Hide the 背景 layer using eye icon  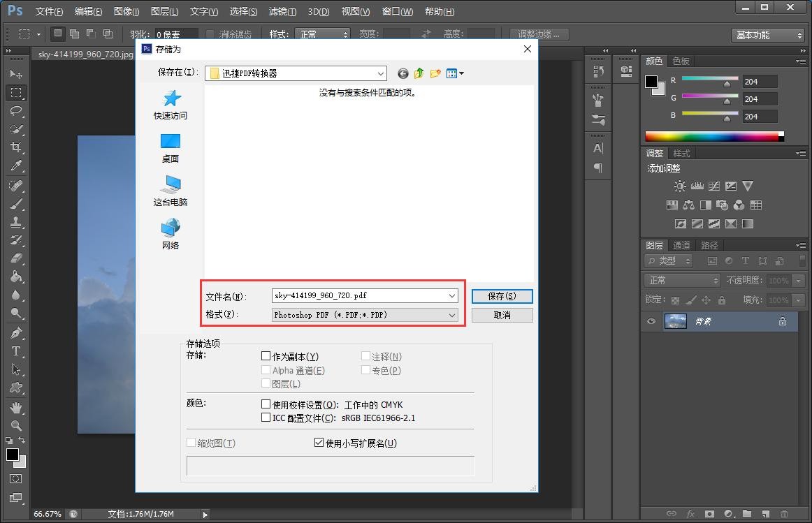click(651, 321)
